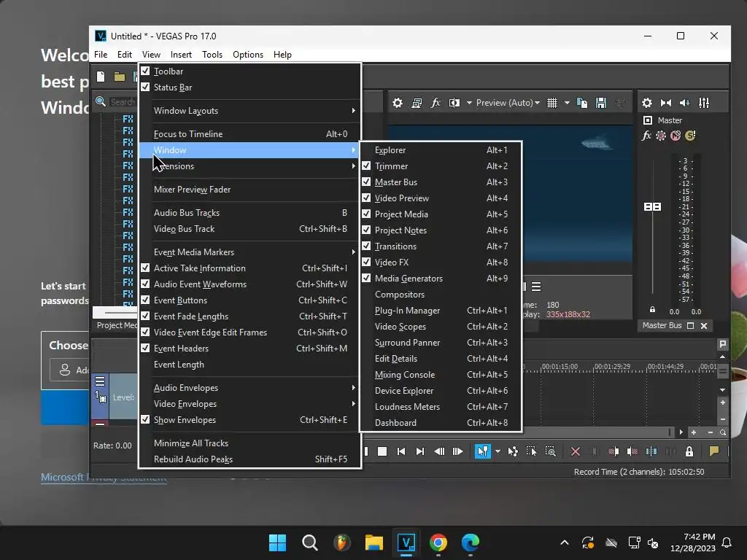Open the preview overlays grid icon
This screenshot has height=560, width=747.
click(552, 103)
